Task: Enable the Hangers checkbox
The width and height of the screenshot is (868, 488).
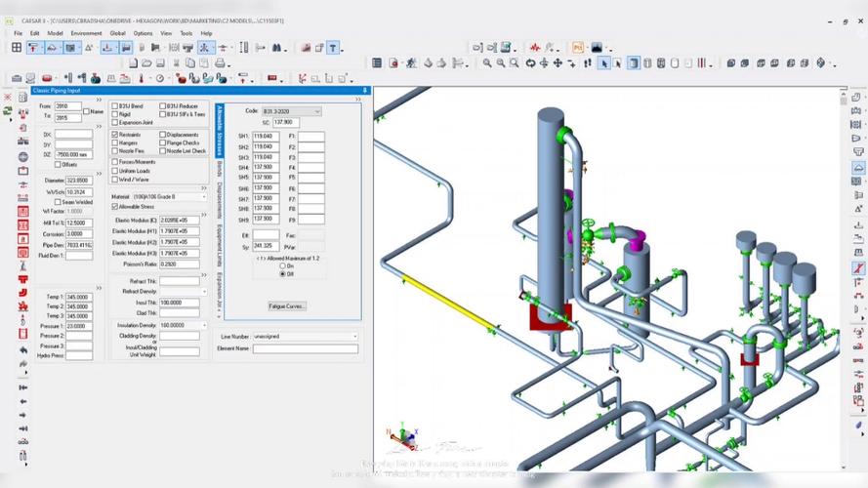Action: coord(115,142)
